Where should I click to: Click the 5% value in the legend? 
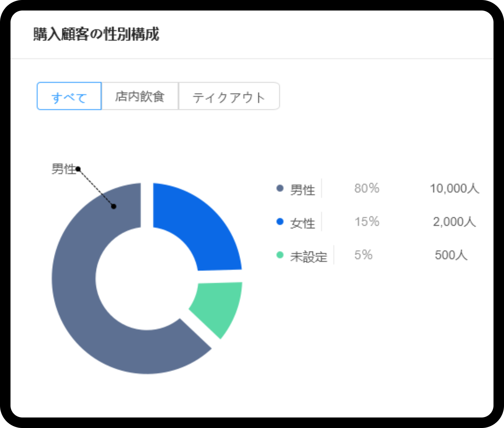coord(363,255)
